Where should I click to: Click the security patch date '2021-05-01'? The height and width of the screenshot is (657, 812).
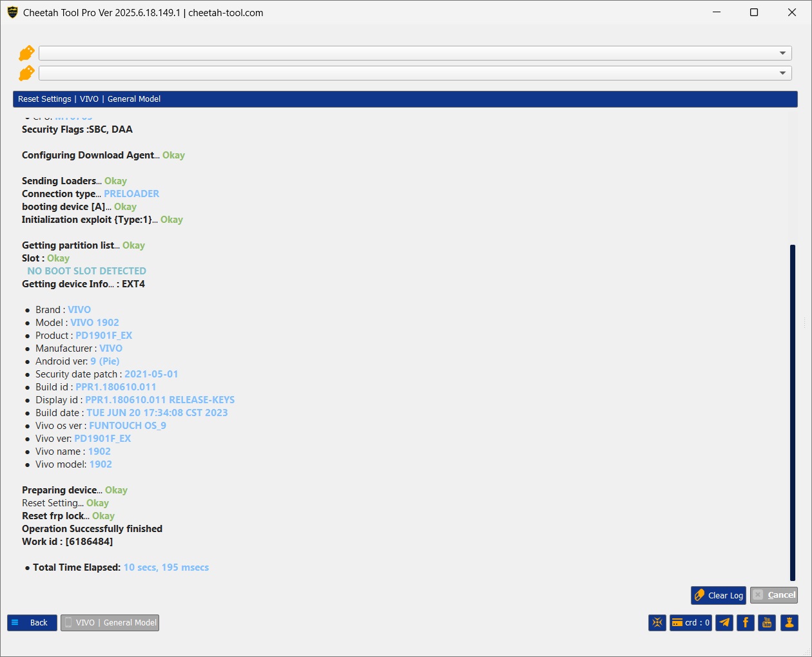pyautogui.click(x=151, y=374)
